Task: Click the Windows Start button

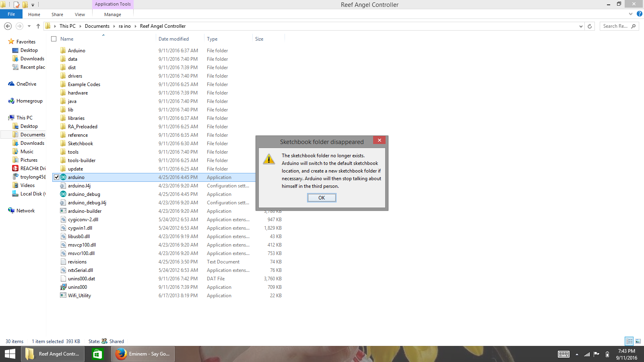Action: click(x=10, y=354)
